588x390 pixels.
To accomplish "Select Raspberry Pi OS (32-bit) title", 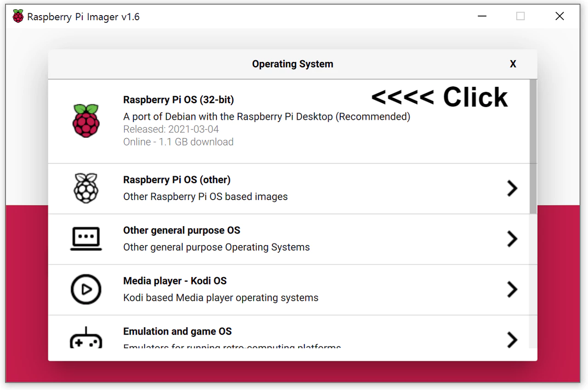I will tap(179, 100).
